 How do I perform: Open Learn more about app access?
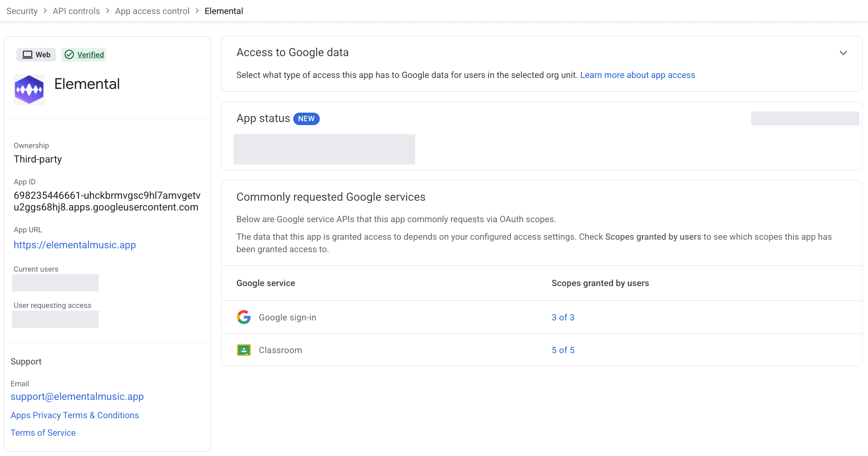pos(638,75)
